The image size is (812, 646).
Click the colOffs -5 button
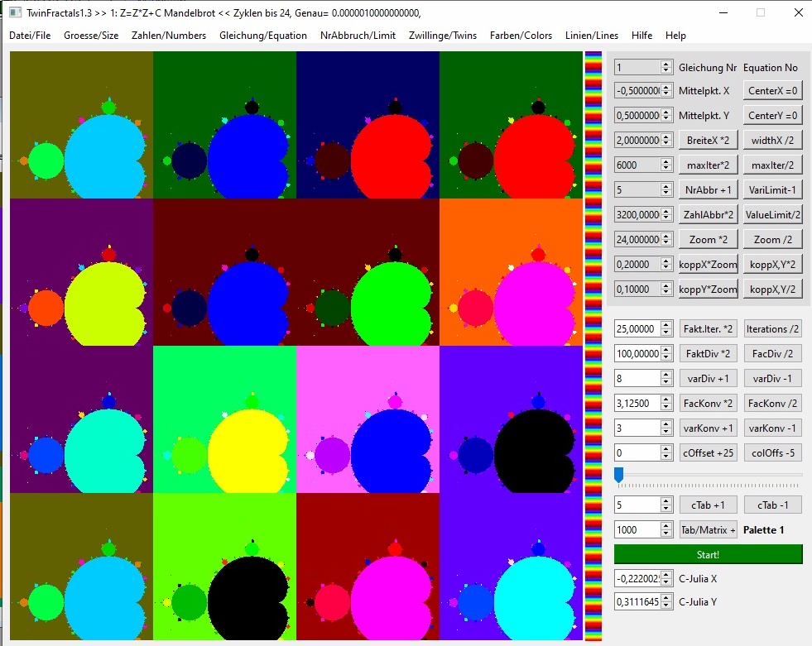click(x=772, y=453)
